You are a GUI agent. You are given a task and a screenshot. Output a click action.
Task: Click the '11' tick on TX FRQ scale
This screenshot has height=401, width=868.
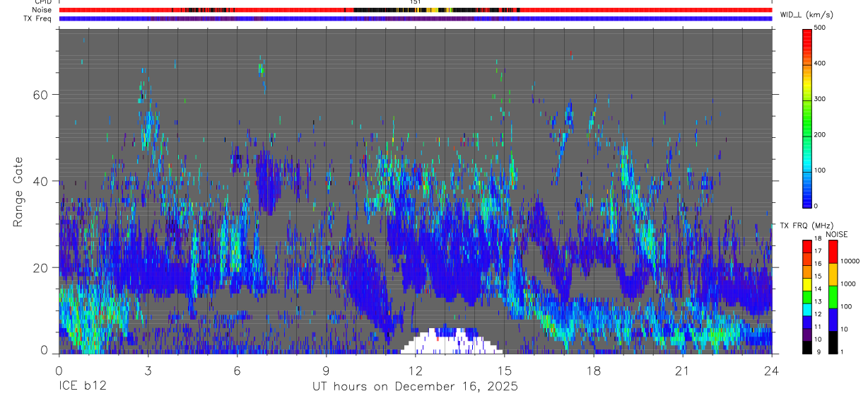point(818,327)
